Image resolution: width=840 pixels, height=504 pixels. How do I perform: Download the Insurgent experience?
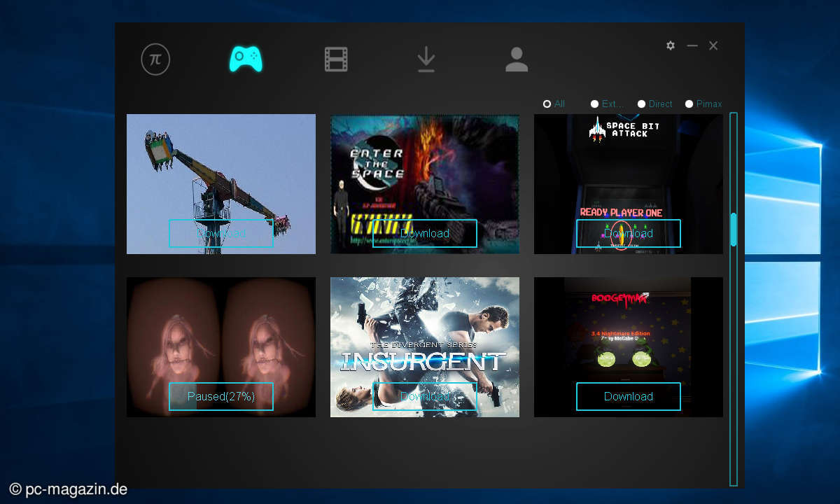click(x=425, y=396)
